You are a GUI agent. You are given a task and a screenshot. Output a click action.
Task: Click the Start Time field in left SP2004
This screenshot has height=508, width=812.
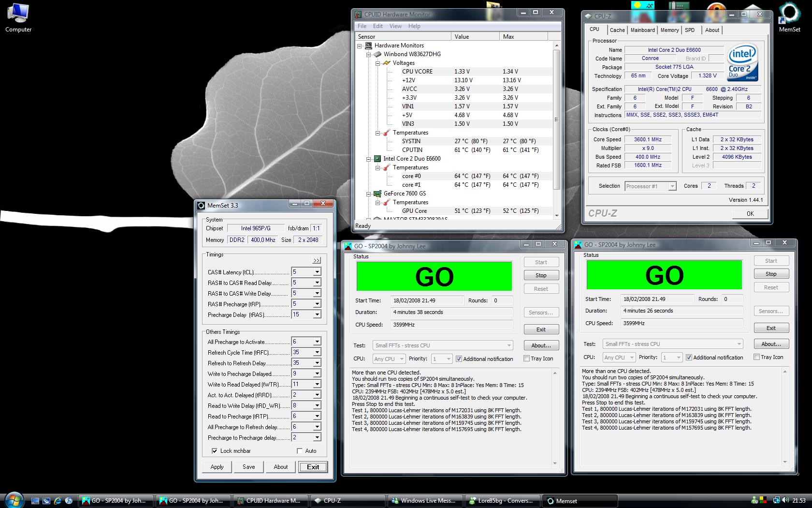point(427,300)
